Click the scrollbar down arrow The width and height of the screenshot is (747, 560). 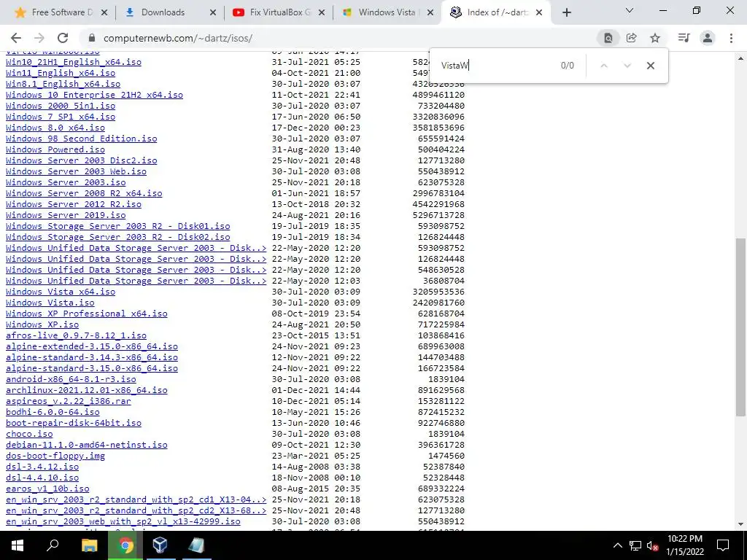pos(740,524)
